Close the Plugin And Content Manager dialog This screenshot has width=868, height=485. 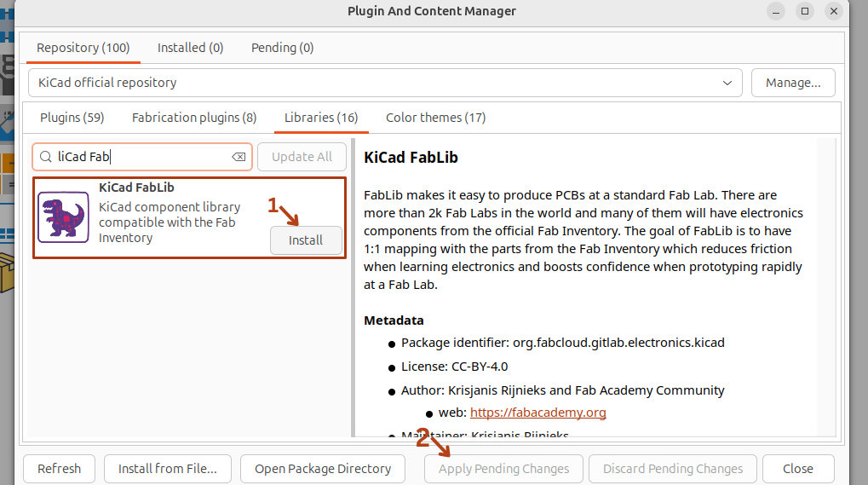pos(797,469)
